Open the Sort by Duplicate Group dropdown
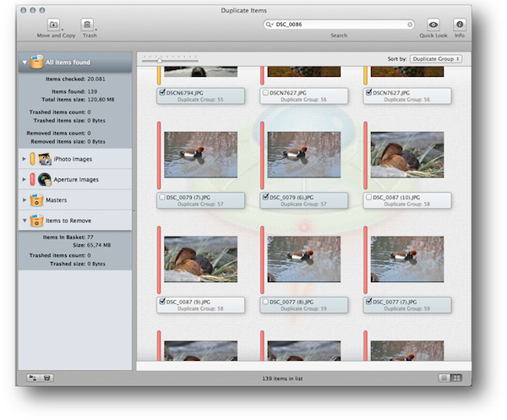 [437, 60]
